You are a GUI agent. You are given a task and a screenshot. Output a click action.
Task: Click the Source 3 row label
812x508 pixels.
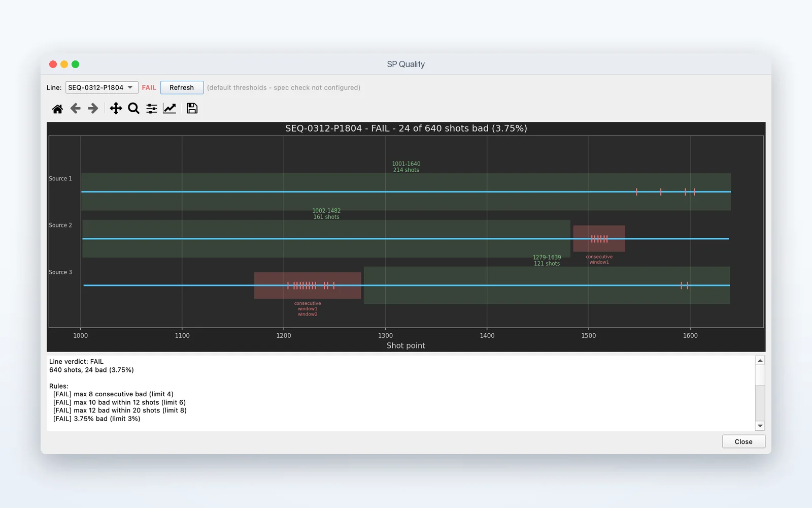pyautogui.click(x=60, y=272)
